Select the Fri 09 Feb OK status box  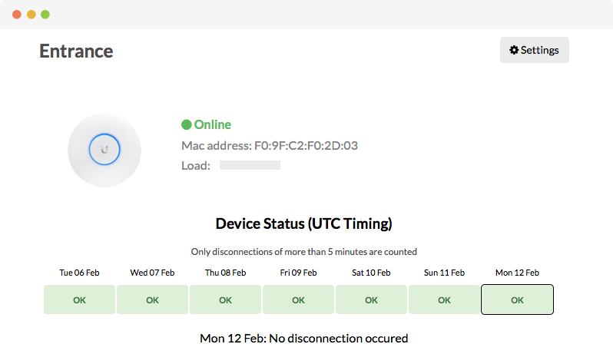click(298, 299)
